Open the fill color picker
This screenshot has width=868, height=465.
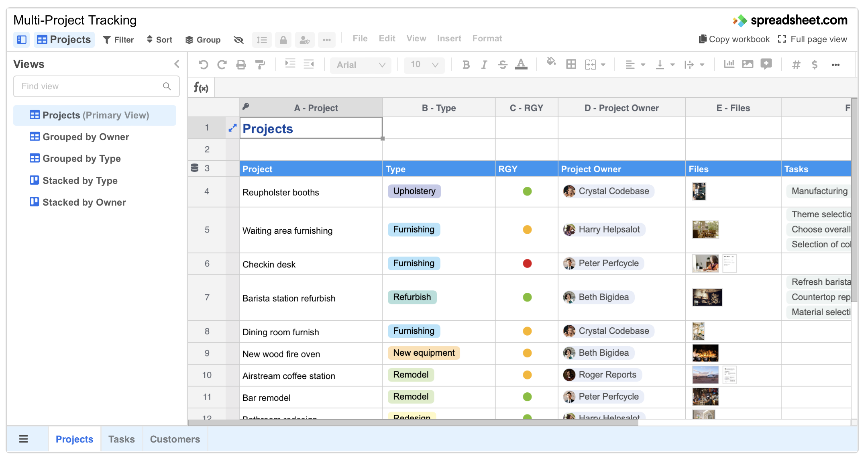pos(551,63)
